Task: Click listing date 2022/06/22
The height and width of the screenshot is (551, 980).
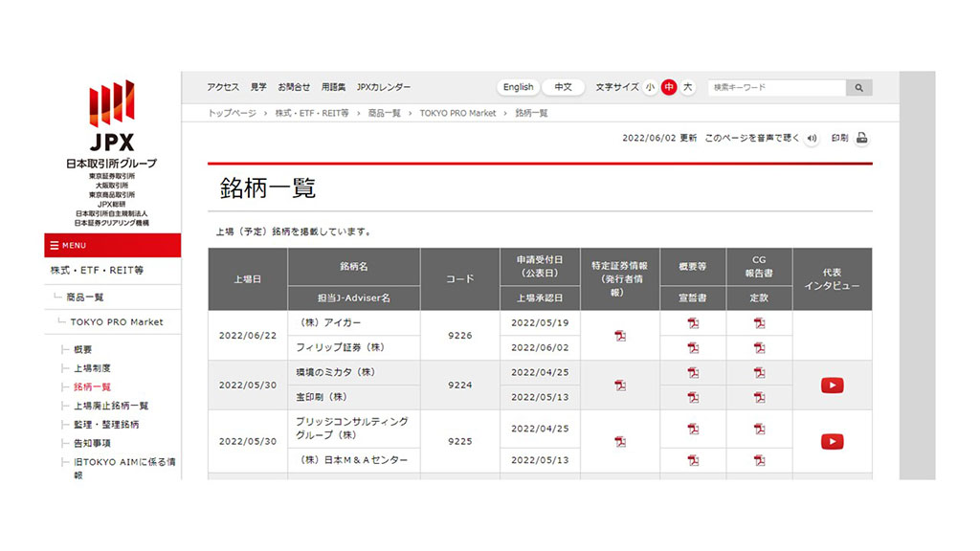Action: click(248, 336)
